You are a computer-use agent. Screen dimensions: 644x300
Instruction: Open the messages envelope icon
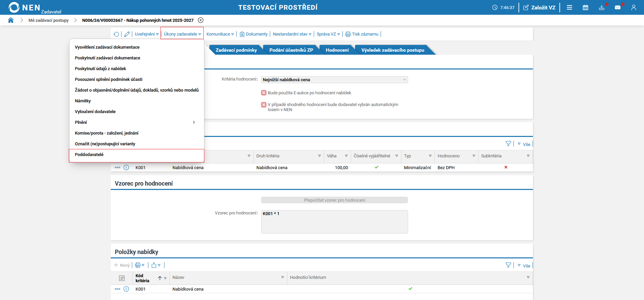(x=617, y=7)
